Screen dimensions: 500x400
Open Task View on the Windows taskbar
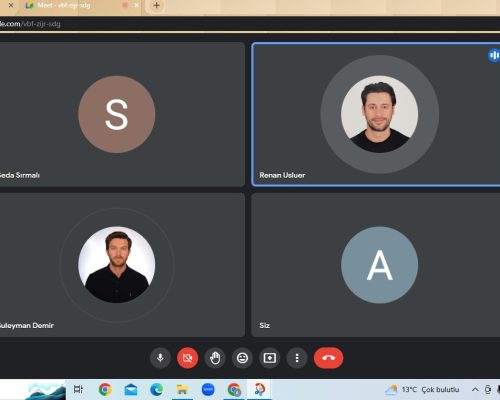[78, 389]
